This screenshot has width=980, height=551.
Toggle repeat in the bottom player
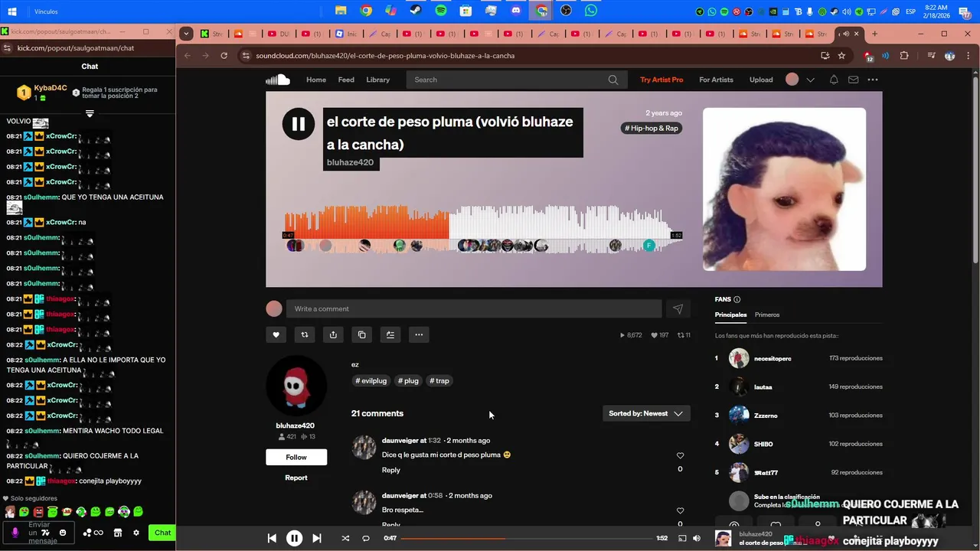click(366, 539)
